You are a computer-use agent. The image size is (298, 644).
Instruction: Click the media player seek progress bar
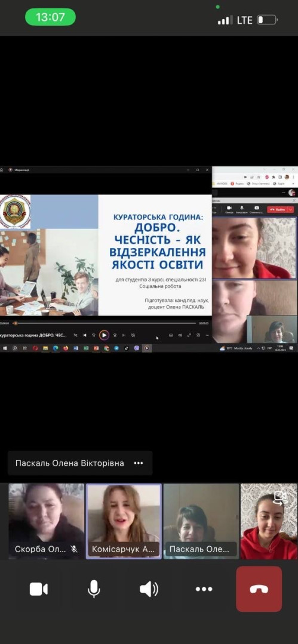click(105, 323)
